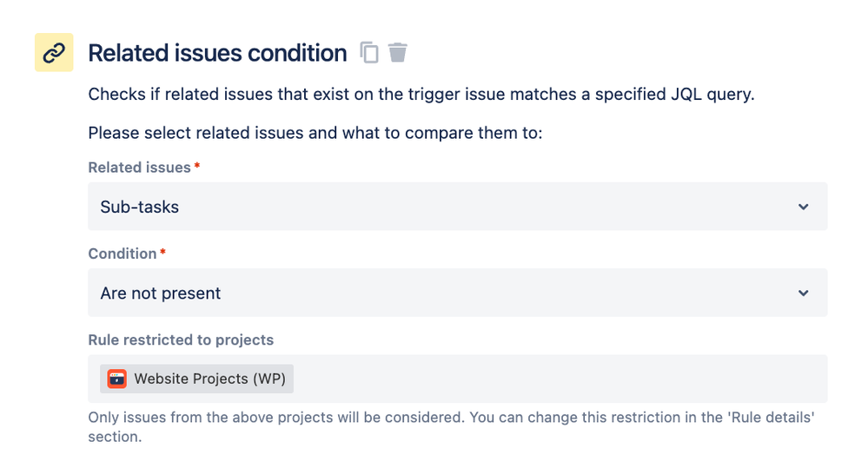Expand the chevron on the Sub-tasks field
The width and height of the screenshot is (868, 461).
click(x=804, y=207)
